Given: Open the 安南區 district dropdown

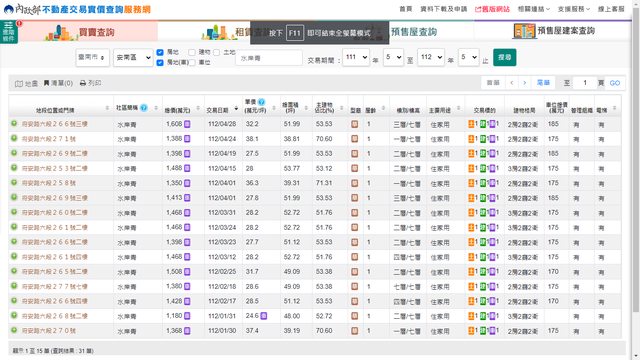Looking at the screenshot, I should pyautogui.click(x=133, y=58).
